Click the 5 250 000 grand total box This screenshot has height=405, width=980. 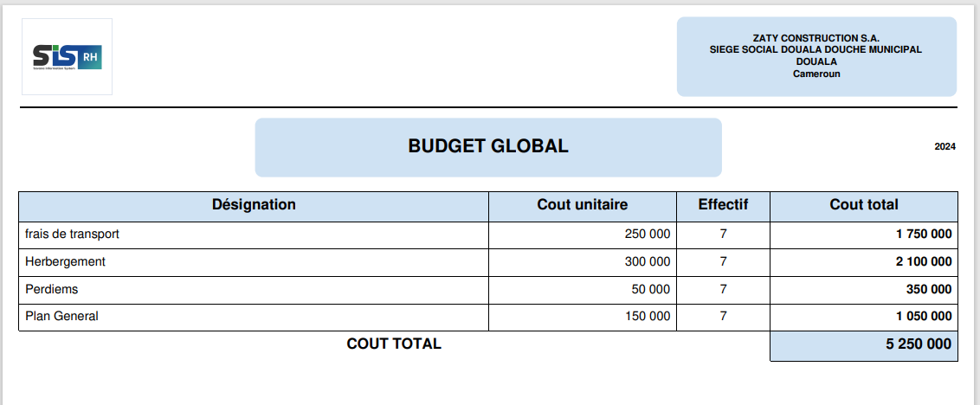coord(864,346)
